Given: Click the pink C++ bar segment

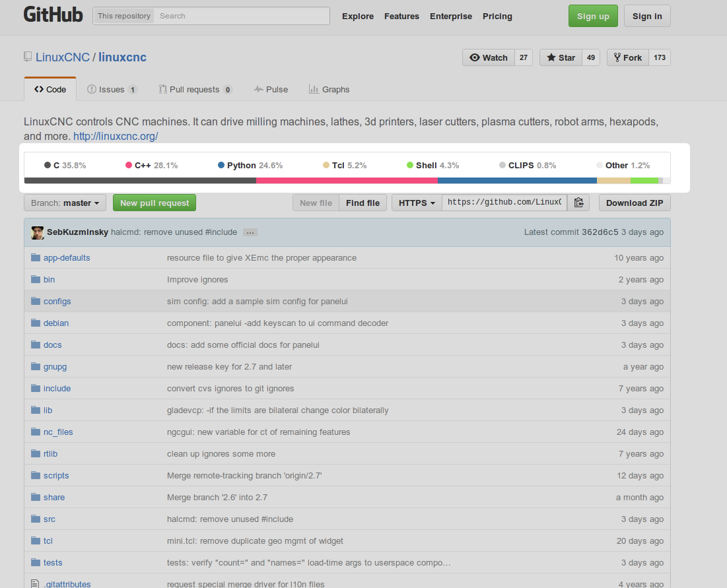Looking at the screenshot, I should pyautogui.click(x=347, y=181).
